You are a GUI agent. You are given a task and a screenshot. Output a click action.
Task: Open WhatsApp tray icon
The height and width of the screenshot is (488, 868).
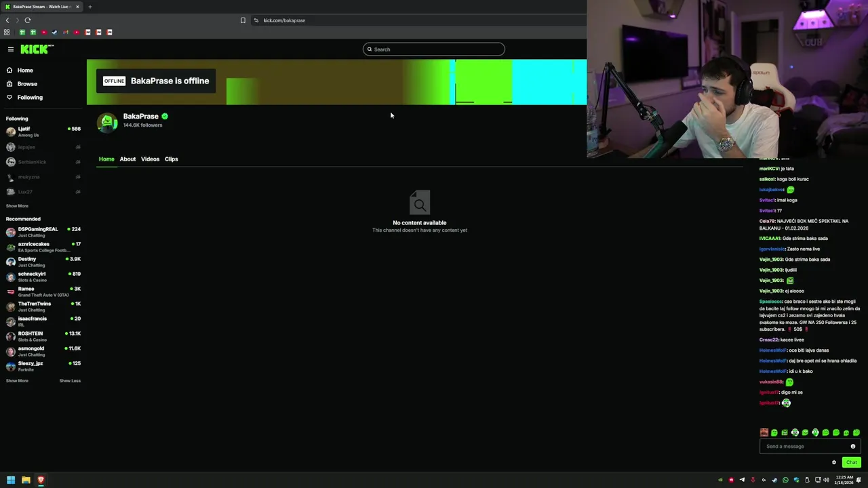(785, 480)
